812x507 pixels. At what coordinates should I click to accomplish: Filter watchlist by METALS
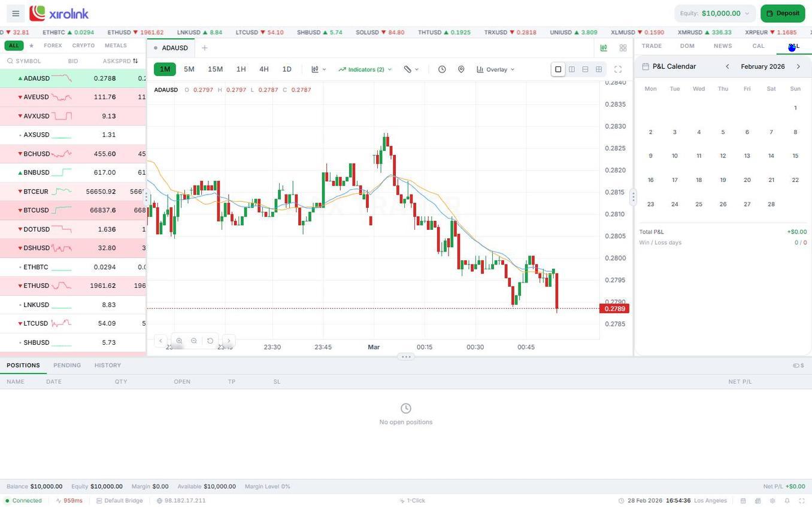[x=116, y=45]
